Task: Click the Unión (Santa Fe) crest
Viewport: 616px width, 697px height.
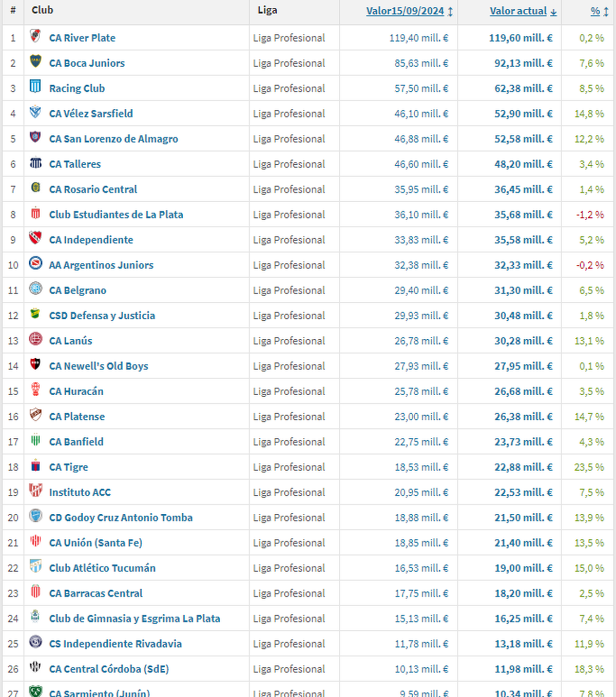Action: pos(35,540)
